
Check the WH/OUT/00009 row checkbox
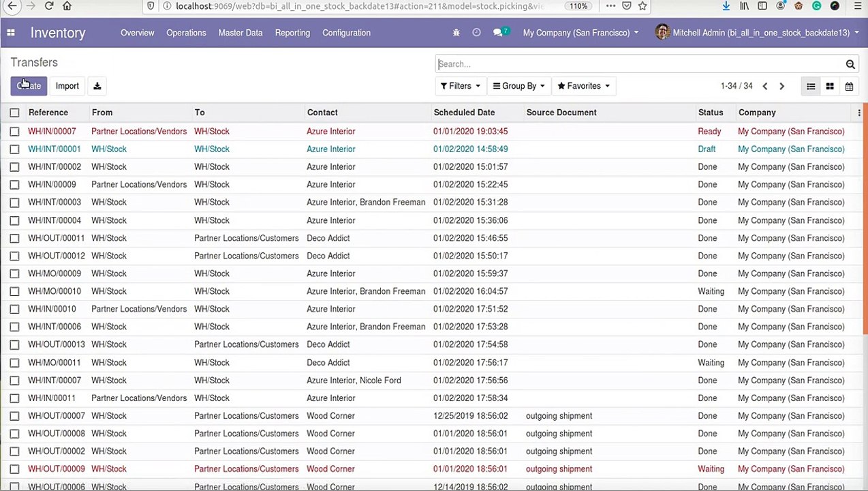pyautogui.click(x=14, y=469)
